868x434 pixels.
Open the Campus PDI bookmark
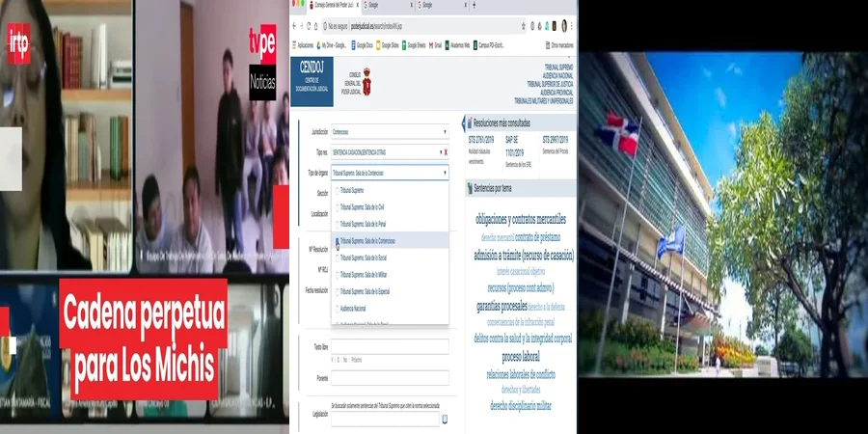[x=488, y=45]
